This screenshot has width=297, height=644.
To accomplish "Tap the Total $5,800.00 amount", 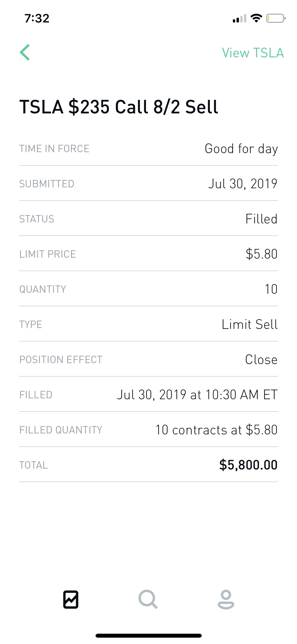I will 248,465.
